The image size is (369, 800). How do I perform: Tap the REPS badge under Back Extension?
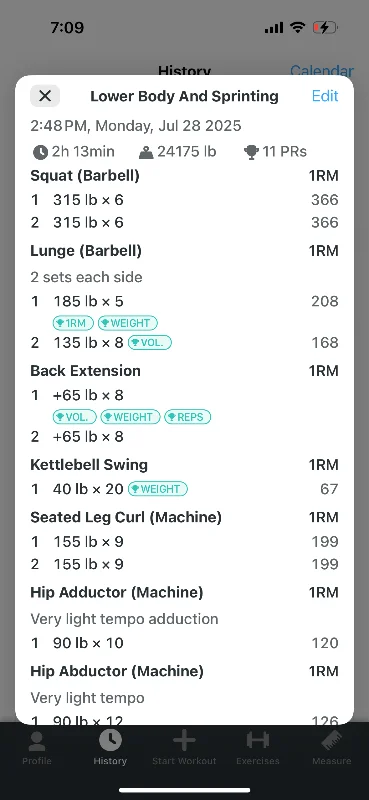[187, 417]
